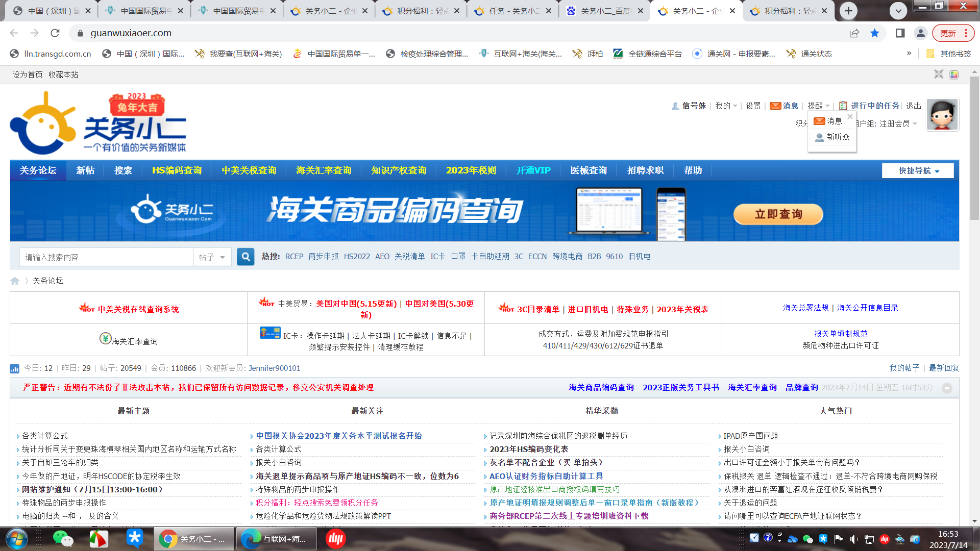Expand the 注册会员 user group arrow

click(915, 123)
